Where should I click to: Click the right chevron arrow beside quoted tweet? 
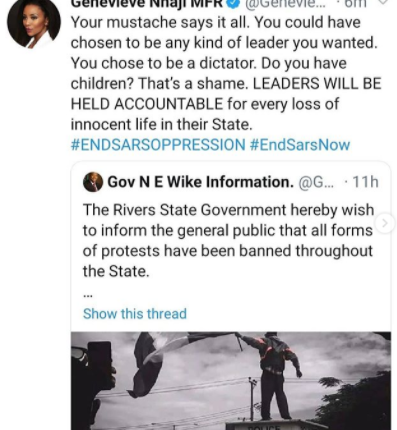pos(385,223)
